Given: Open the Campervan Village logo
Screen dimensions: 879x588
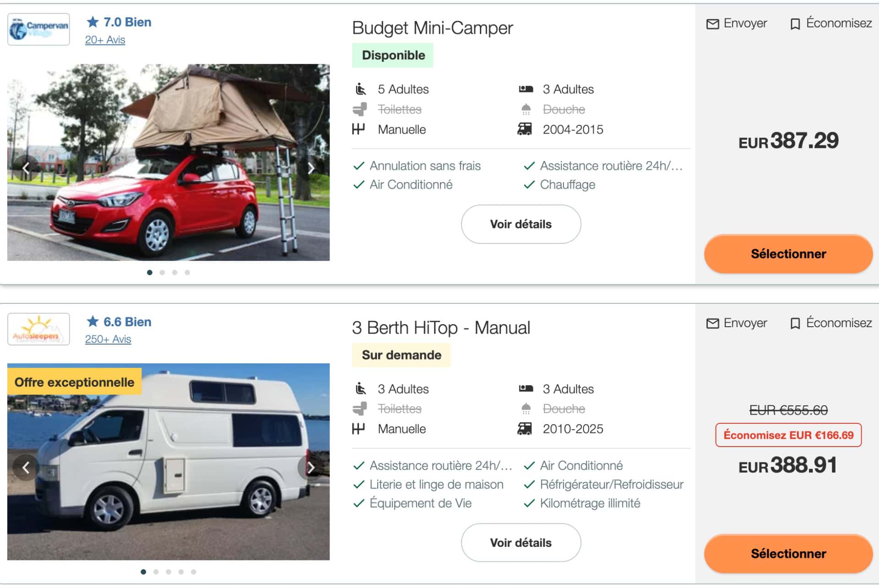Looking at the screenshot, I should point(38,29).
